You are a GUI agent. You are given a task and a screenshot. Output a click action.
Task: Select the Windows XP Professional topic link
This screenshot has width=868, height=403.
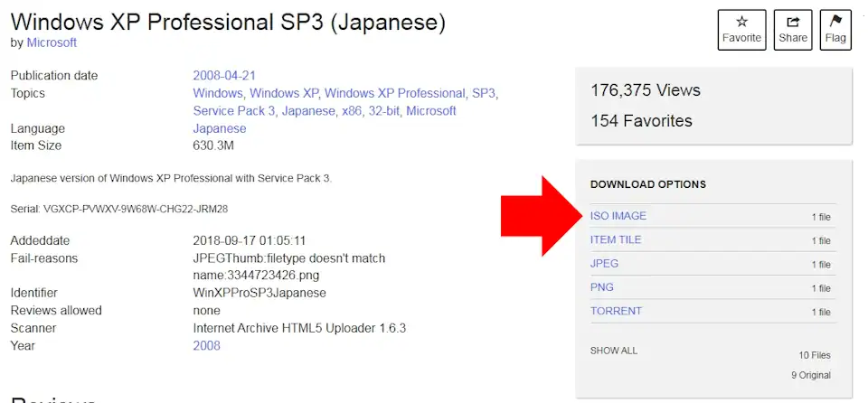pos(394,93)
